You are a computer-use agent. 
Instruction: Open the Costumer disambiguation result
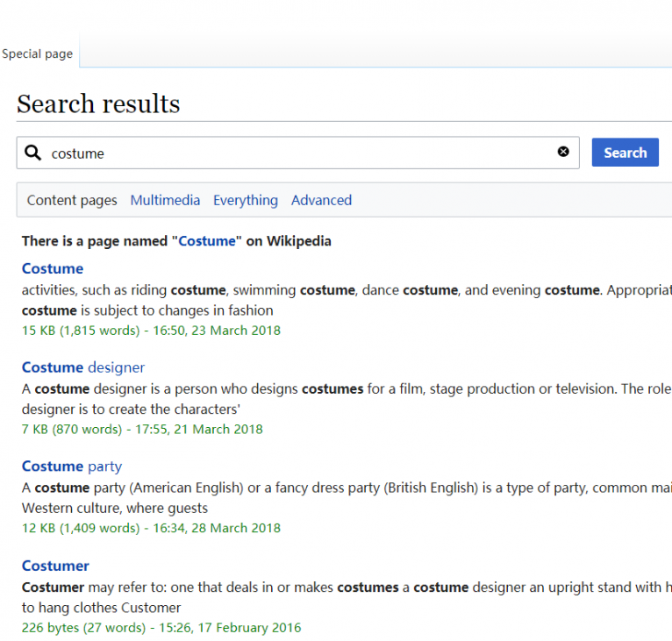[x=55, y=566]
